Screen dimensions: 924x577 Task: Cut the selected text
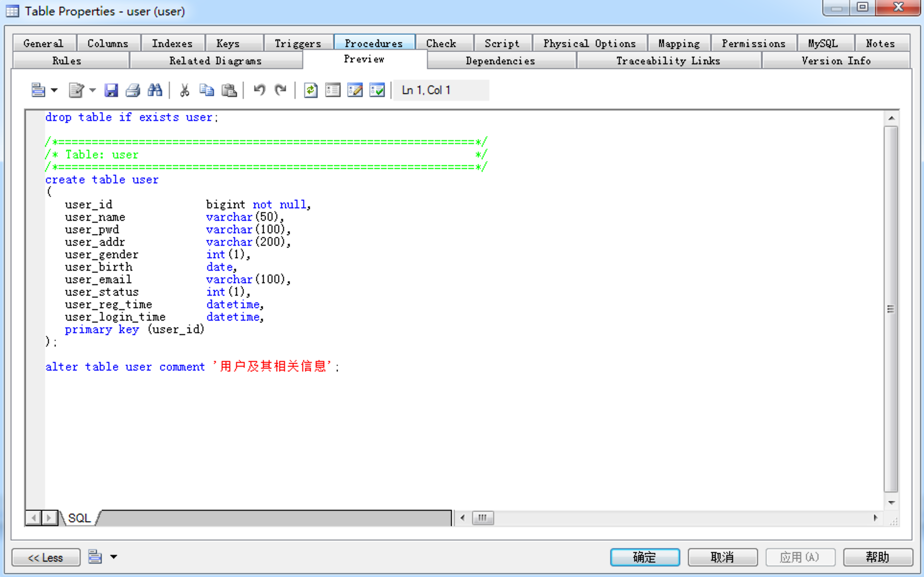pos(184,90)
